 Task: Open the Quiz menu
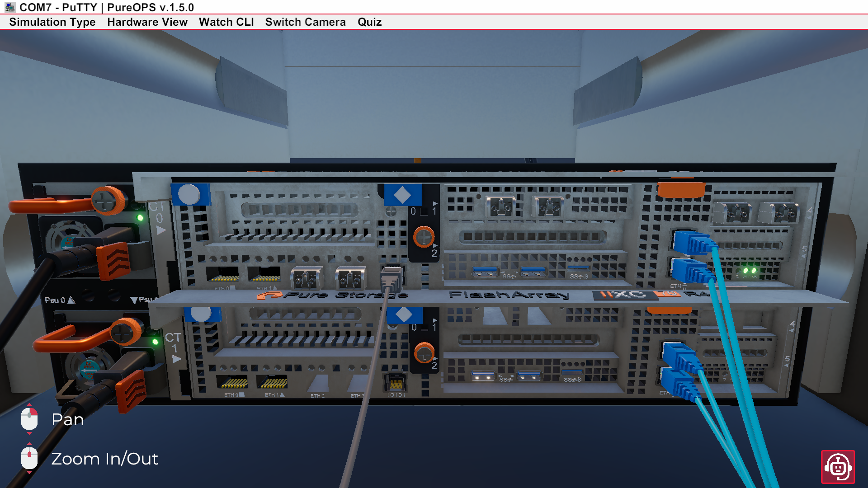click(x=370, y=22)
